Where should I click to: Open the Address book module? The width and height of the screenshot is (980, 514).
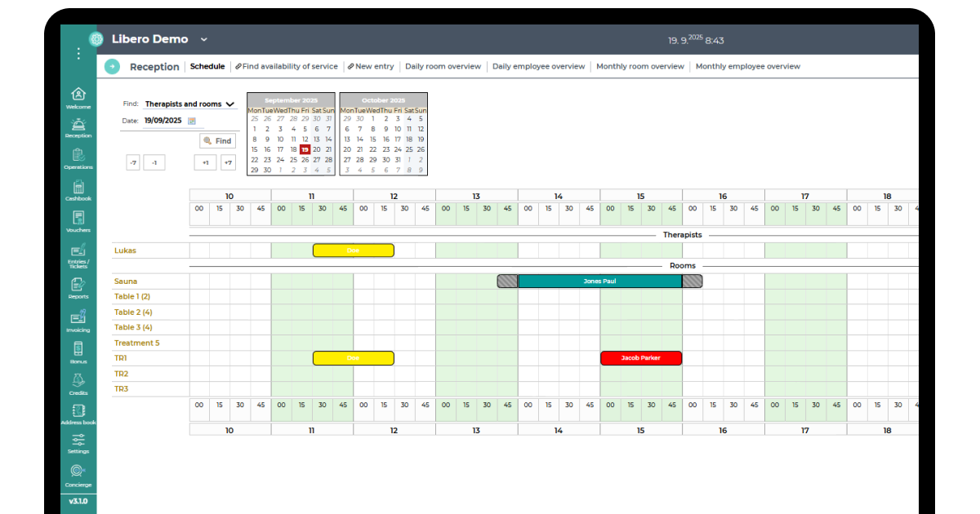tap(78, 414)
